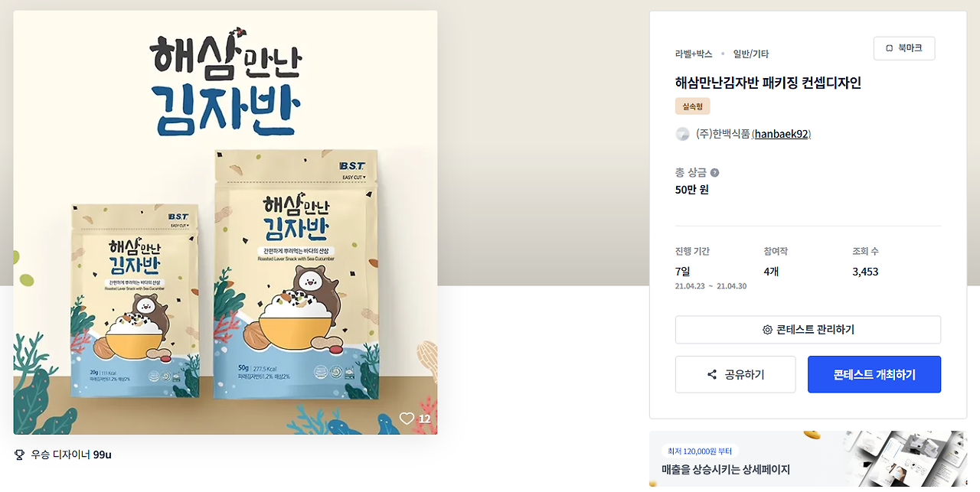Open the 콘테스트 관리하기 button
Viewport: 980px width, 492px height.
click(x=808, y=330)
